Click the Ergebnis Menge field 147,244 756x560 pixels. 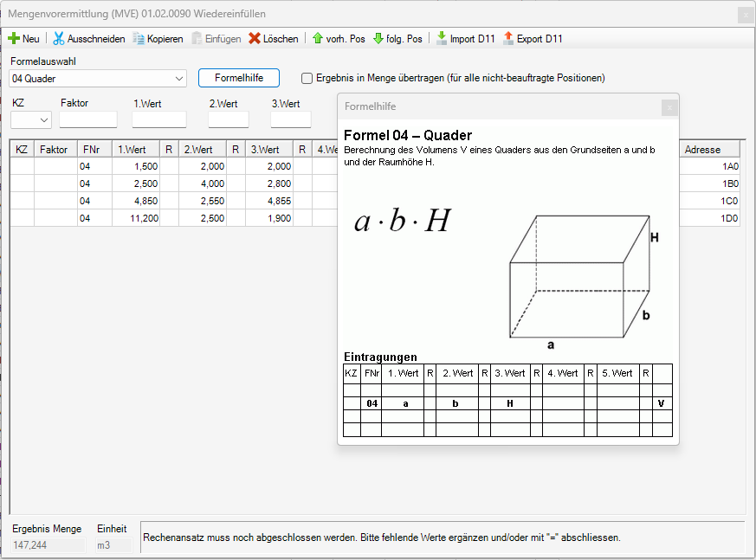point(48,545)
